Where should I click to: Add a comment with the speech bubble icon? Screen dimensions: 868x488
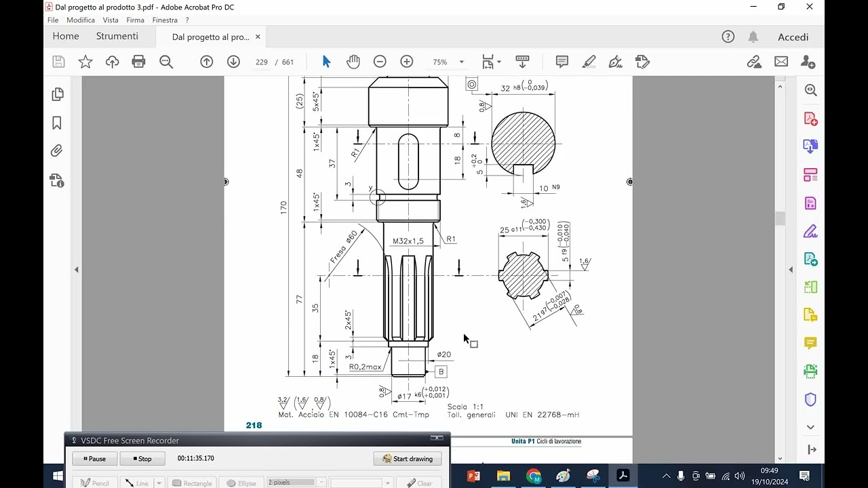562,62
